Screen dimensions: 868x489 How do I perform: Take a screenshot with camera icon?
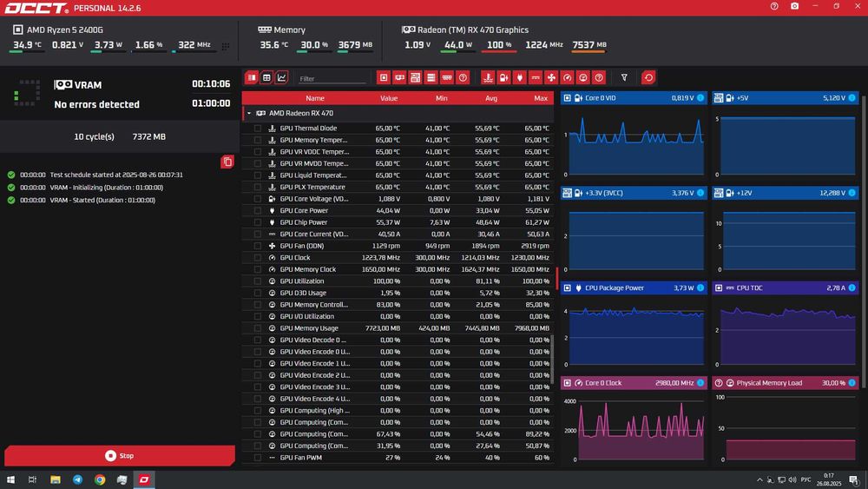pos(795,6)
